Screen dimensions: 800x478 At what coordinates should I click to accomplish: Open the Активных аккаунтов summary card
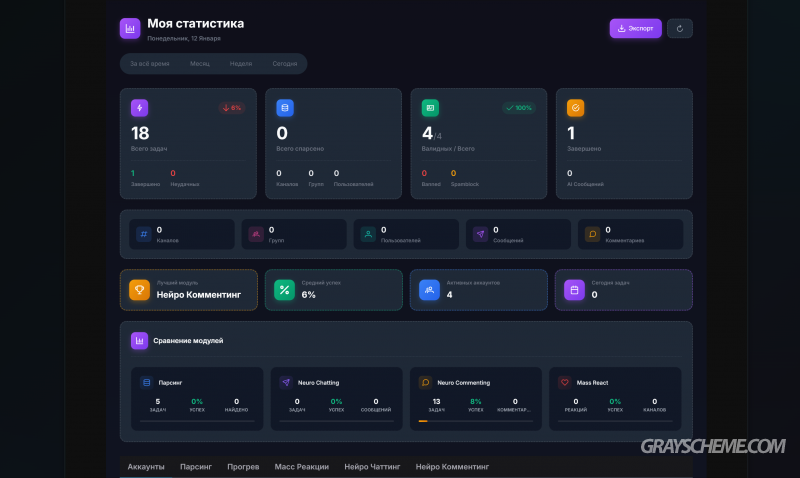coord(478,290)
